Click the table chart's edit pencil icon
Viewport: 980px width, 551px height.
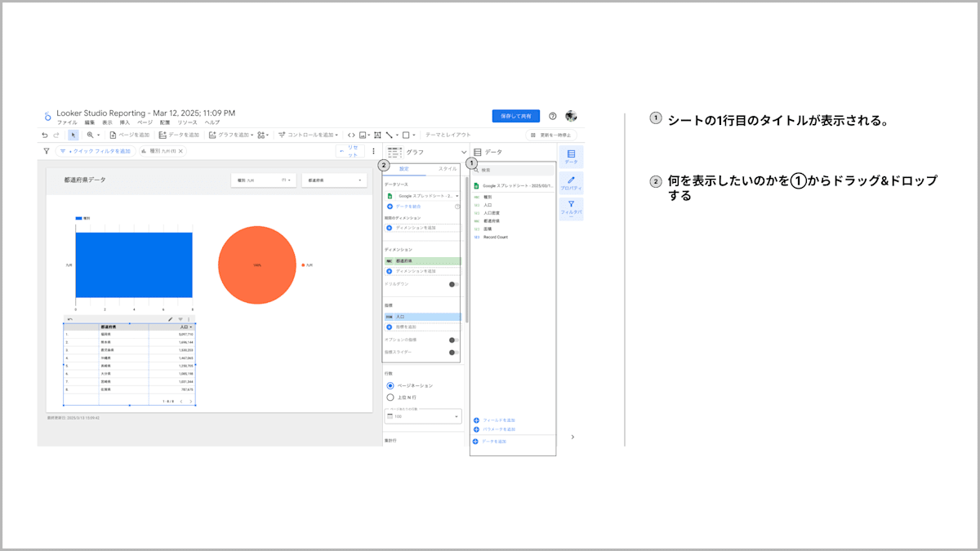170,319
